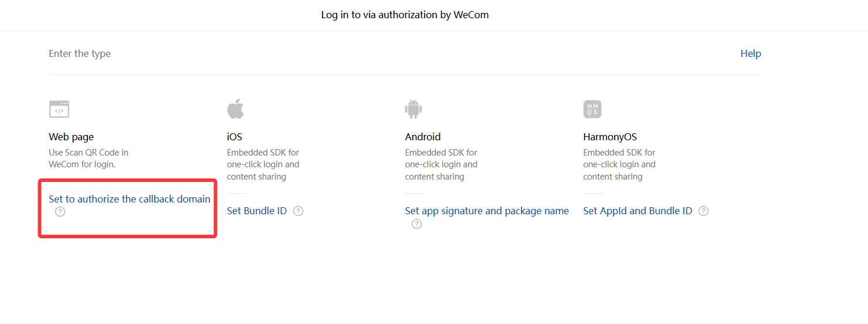
Task: Click Set AppId and Bundle ID link
Action: pyautogui.click(x=638, y=211)
